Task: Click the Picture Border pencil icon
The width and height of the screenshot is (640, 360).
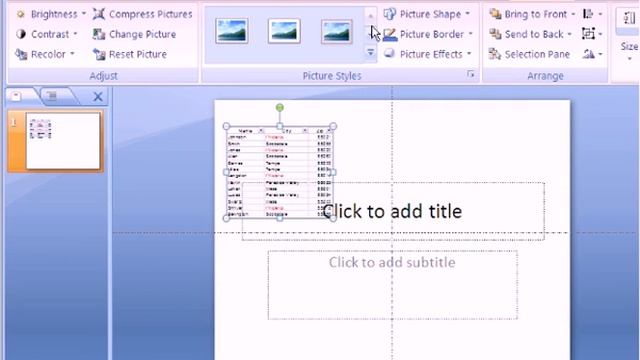Action: [390, 34]
